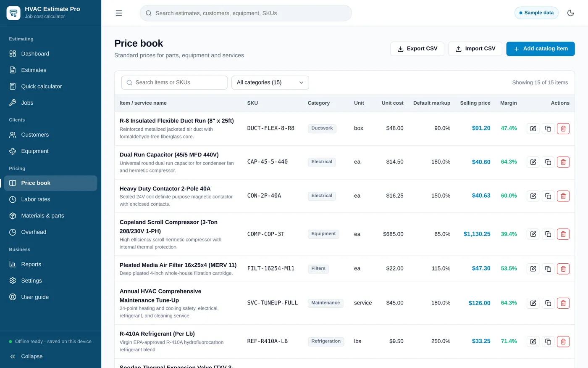Delete the Annual HVAC Maintenance Tune-Up item
Screen dimensions: 588x368
click(563, 303)
